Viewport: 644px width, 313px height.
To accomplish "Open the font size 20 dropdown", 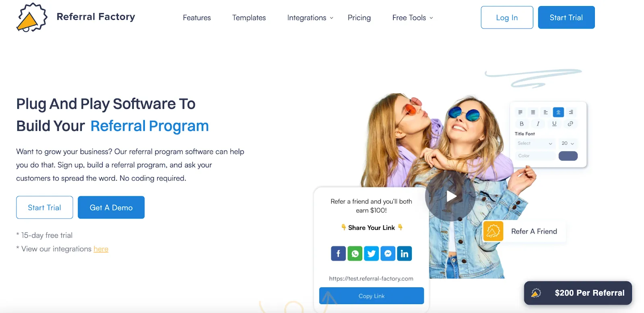I will 568,143.
